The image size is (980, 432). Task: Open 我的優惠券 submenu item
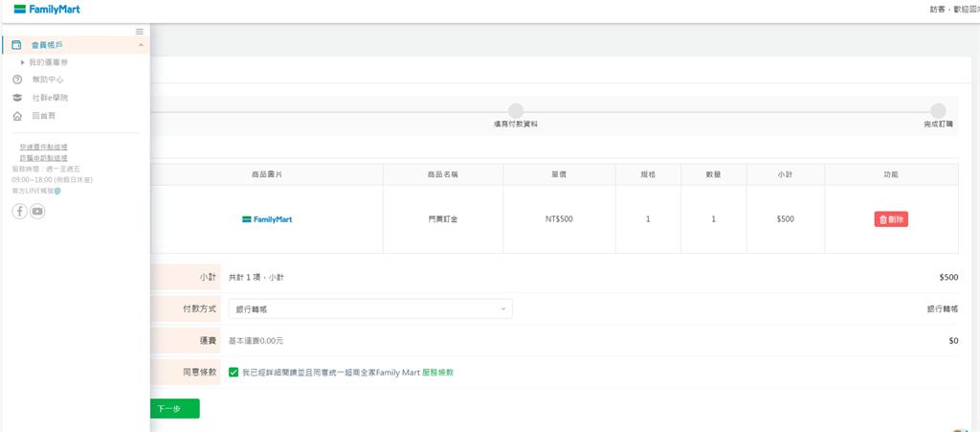coord(48,62)
